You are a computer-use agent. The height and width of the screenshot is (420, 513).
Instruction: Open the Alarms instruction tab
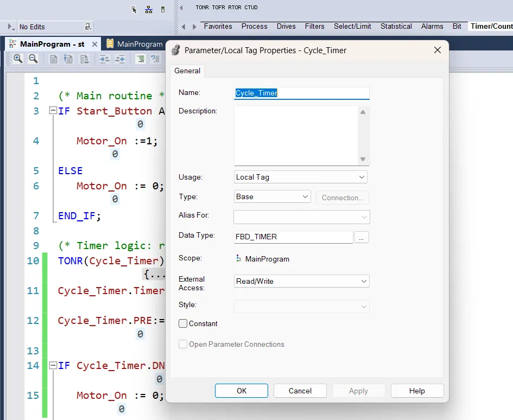point(432,27)
